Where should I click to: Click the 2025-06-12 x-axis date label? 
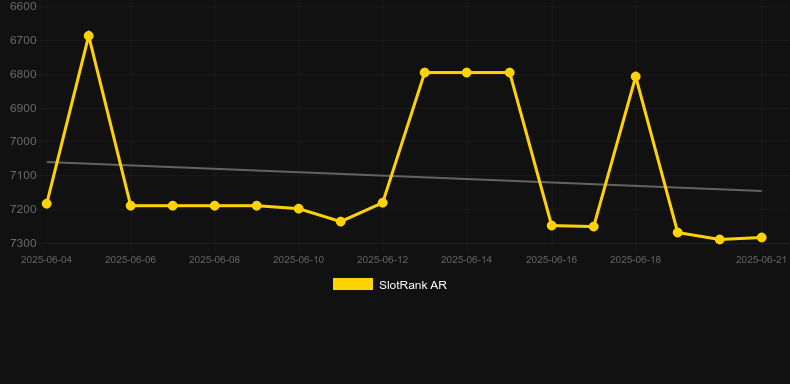coord(382,260)
